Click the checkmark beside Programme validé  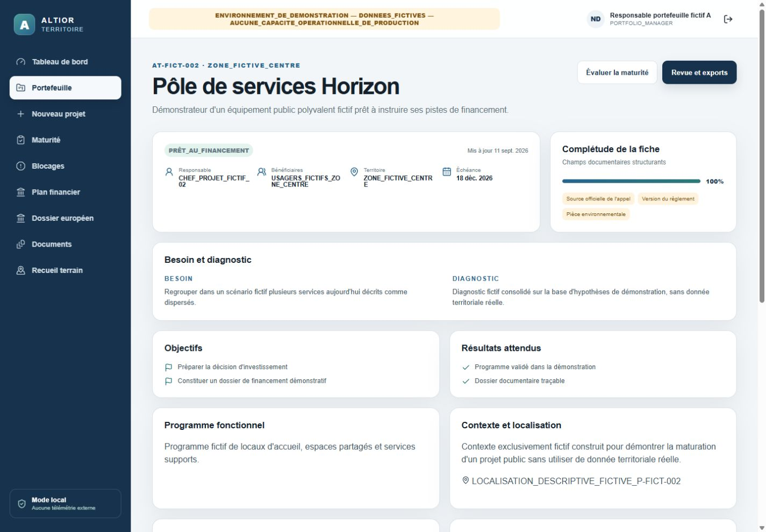(466, 368)
